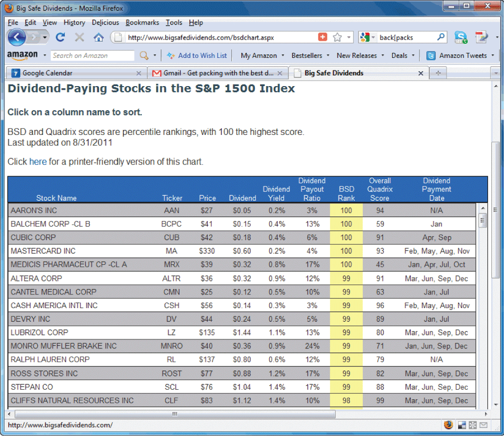Click the Firefox icon in status bar
This screenshot has height=436, width=504.
[x=449, y=425]
